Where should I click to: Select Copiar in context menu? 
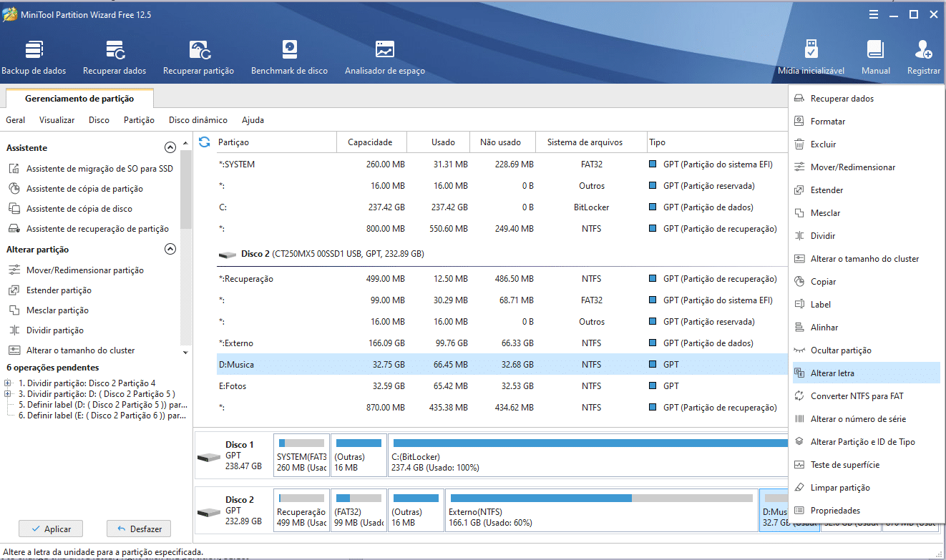pos(867,282)
